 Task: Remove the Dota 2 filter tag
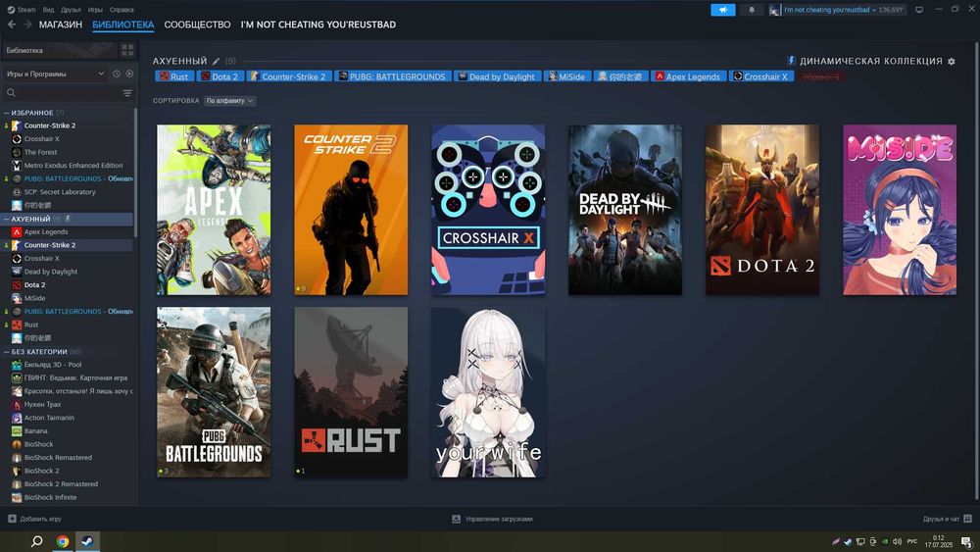220,76
